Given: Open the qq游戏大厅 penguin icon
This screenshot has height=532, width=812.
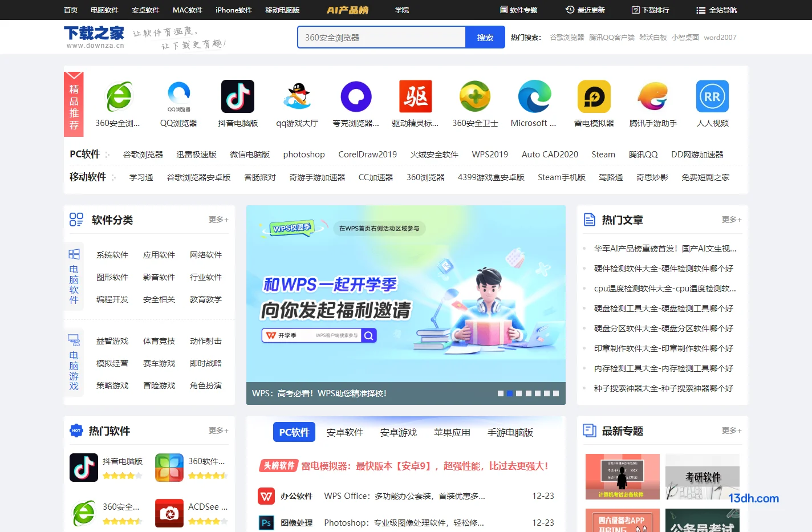Looking at the screenshot, I should coord(297,96).
